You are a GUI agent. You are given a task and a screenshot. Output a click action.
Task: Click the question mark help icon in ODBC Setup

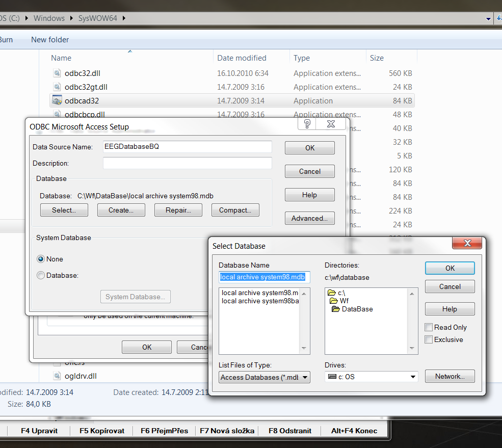click(x=307, y=124)
